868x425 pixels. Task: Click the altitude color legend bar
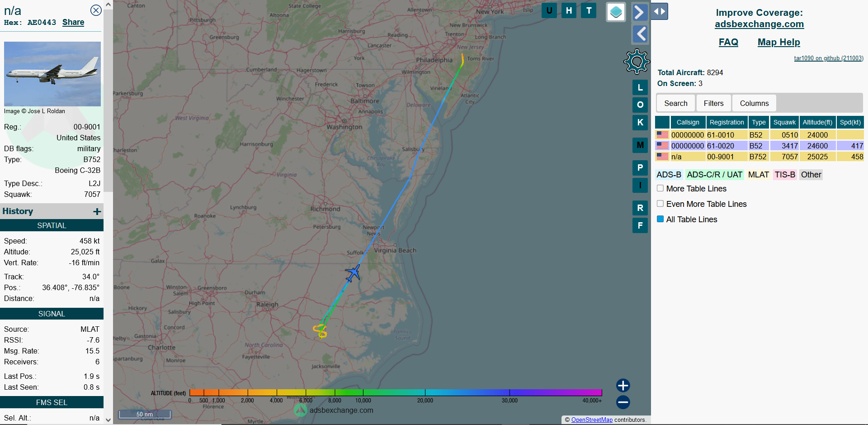(x=396, y=392)
